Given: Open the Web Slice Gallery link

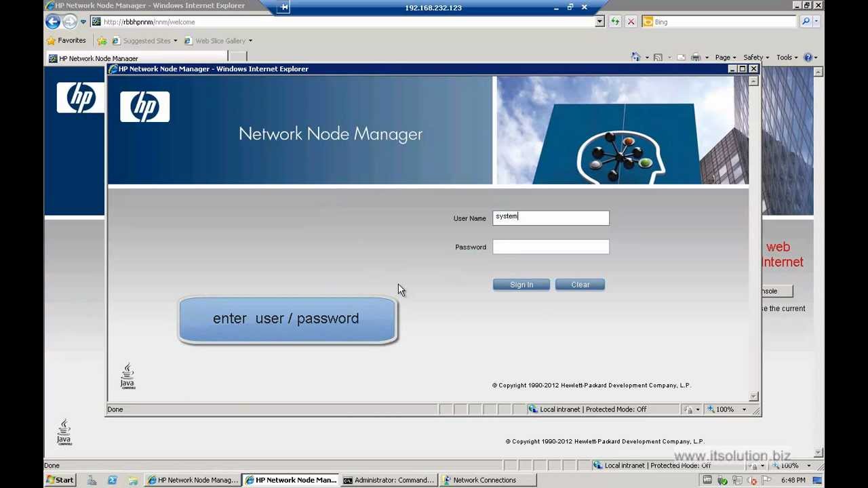Looking at the screenshot, I should (215, 41).
